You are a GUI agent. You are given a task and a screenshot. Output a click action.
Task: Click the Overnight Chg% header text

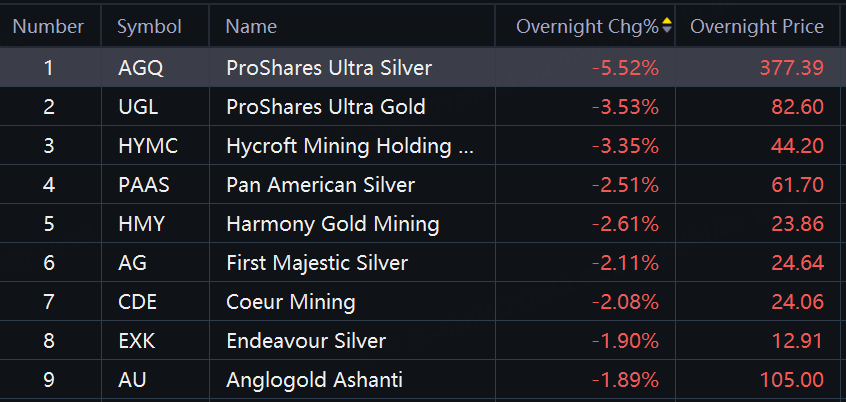(x=587, y=26)
